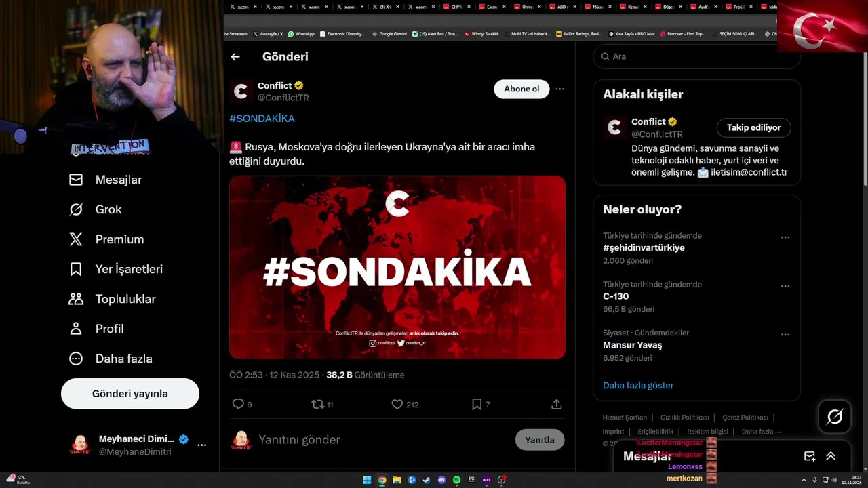Toggle Takip ediyor follow state for Conflict
This screenshot has height=488, width=868.
click(753, 127)
